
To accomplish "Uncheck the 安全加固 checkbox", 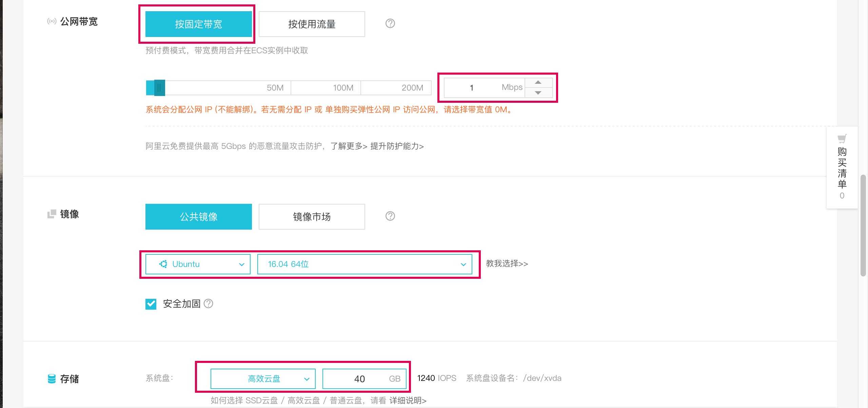I will [151, 304].
